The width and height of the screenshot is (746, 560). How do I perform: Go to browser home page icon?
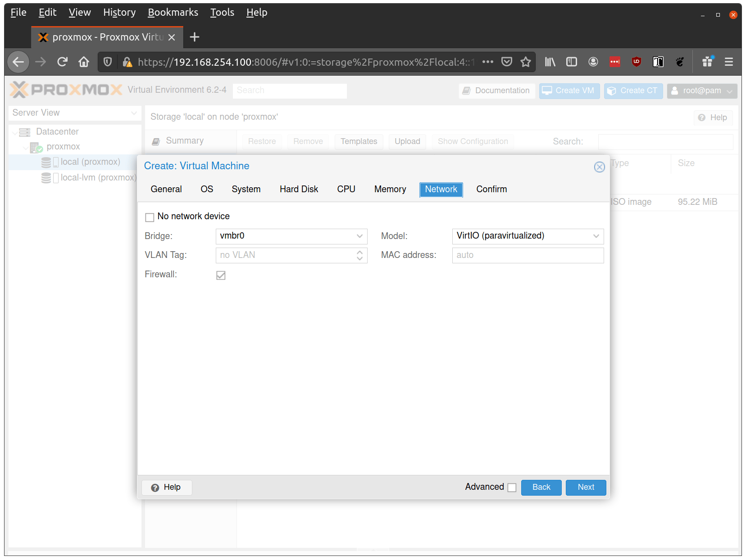(84, 62)
